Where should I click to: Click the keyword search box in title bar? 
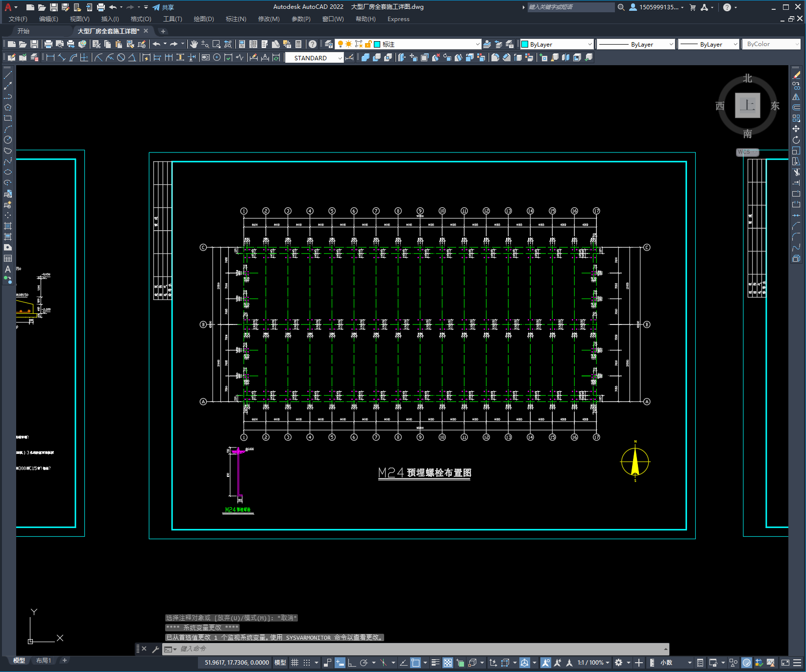coord(571,7)
